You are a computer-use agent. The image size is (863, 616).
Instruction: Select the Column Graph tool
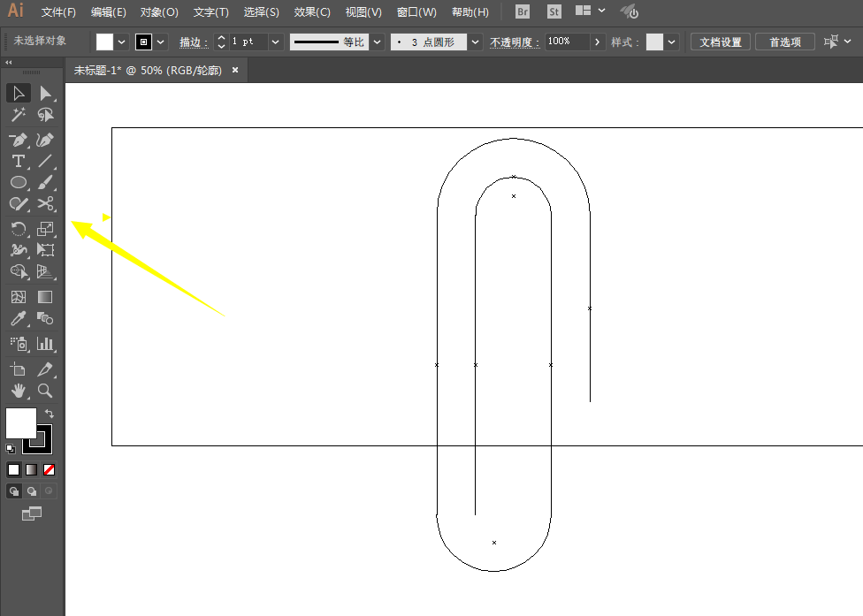coord(46,344)
